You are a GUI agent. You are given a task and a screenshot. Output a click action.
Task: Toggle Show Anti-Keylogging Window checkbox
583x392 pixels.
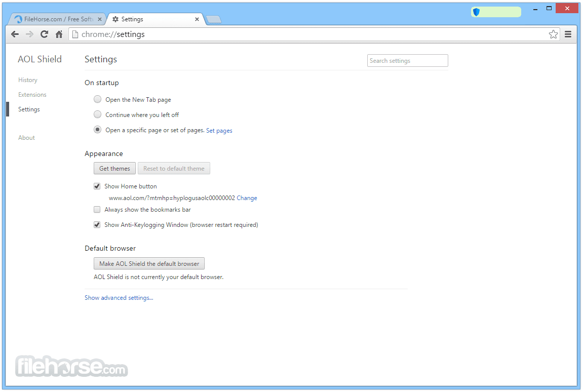pos(97,225)
